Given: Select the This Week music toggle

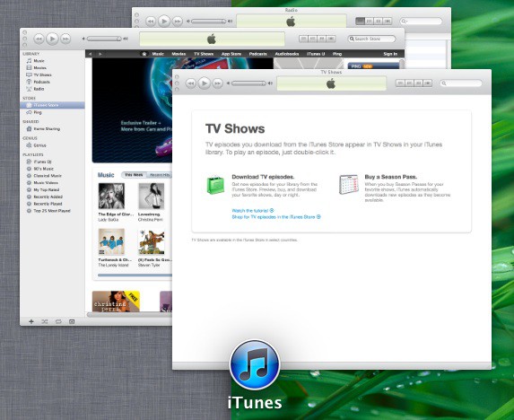Looking at the screenshot, I should click(134, 175).
